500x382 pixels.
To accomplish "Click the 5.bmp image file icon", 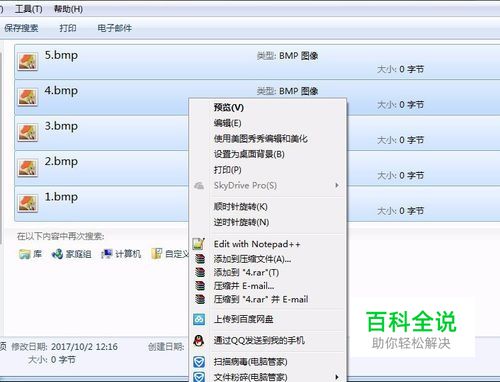I will [x=28, y=62].
